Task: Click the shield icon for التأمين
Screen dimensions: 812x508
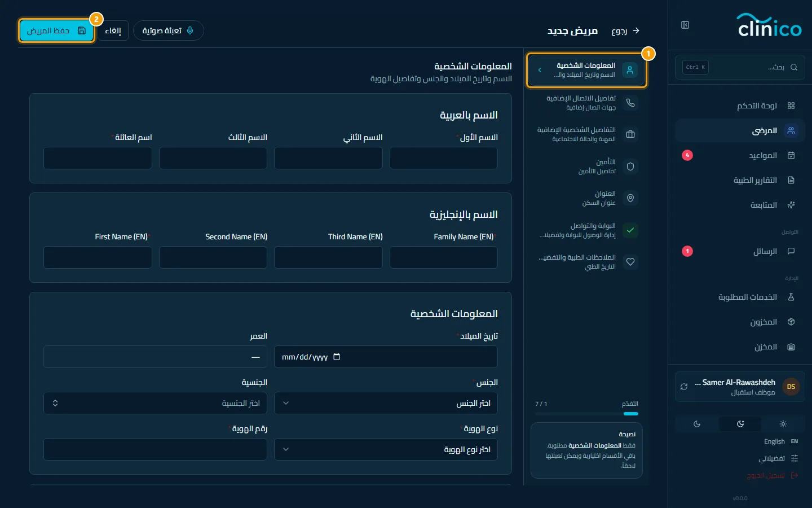Action: point(630,167)
